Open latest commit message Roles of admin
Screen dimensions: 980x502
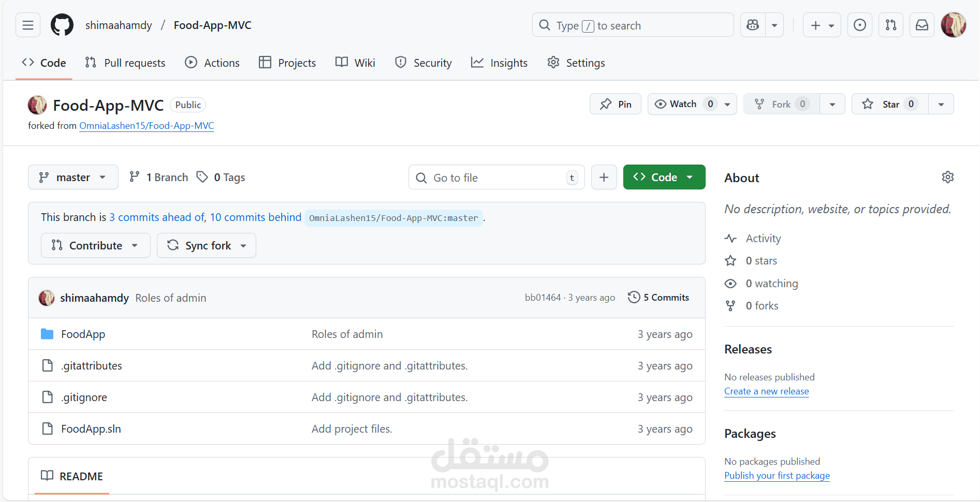point(171,298)
